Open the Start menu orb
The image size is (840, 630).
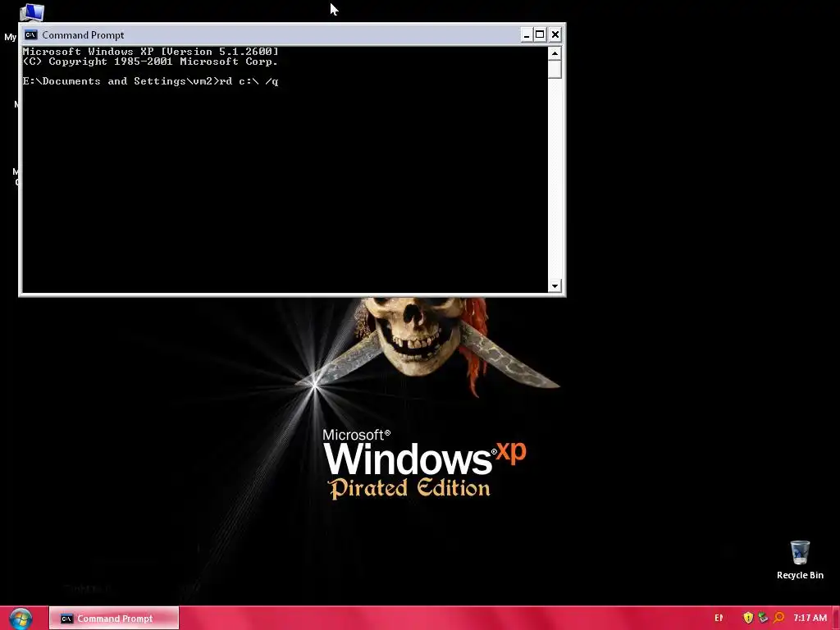(x=21, y=619)
